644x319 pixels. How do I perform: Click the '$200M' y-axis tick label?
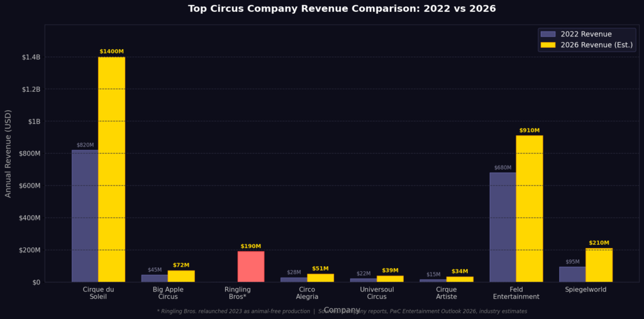30,250
